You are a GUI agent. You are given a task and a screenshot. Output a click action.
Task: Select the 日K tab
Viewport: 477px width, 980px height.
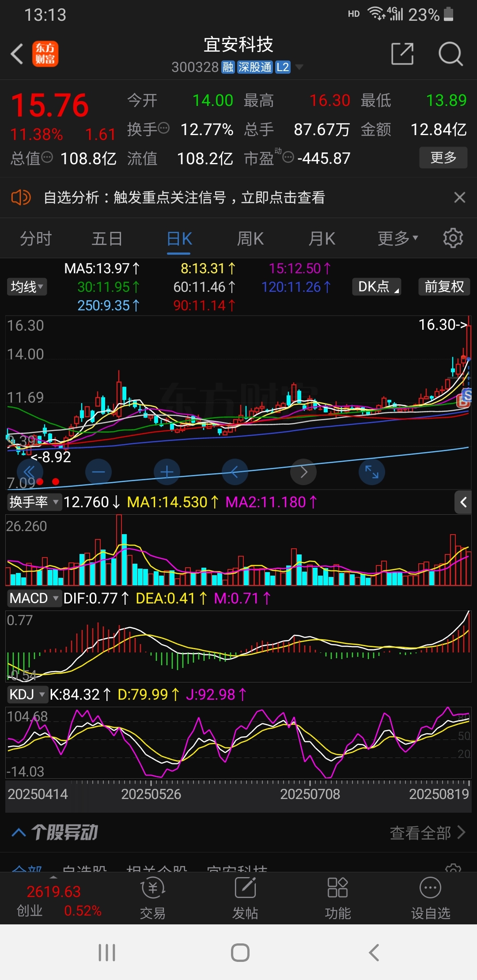(x=179, y=239)
